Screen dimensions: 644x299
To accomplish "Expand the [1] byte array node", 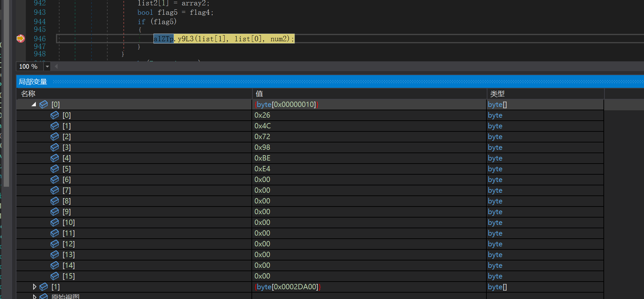I will coord(34,287).
